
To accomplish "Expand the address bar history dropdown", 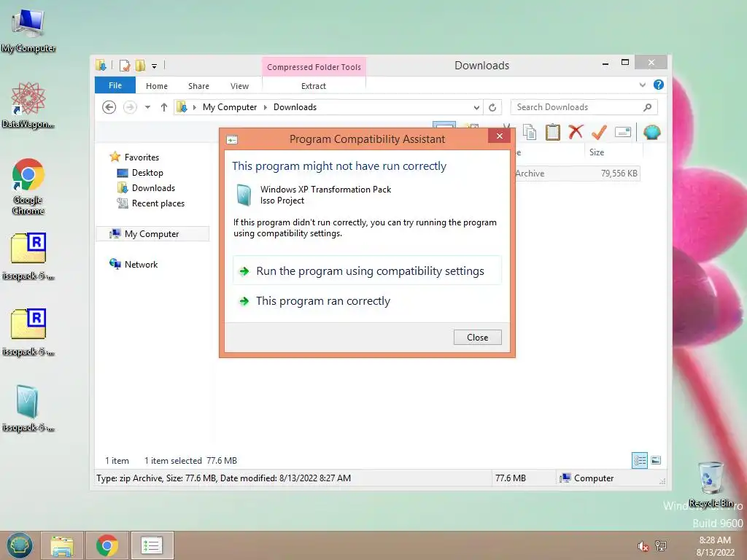I will pos(476,108).
